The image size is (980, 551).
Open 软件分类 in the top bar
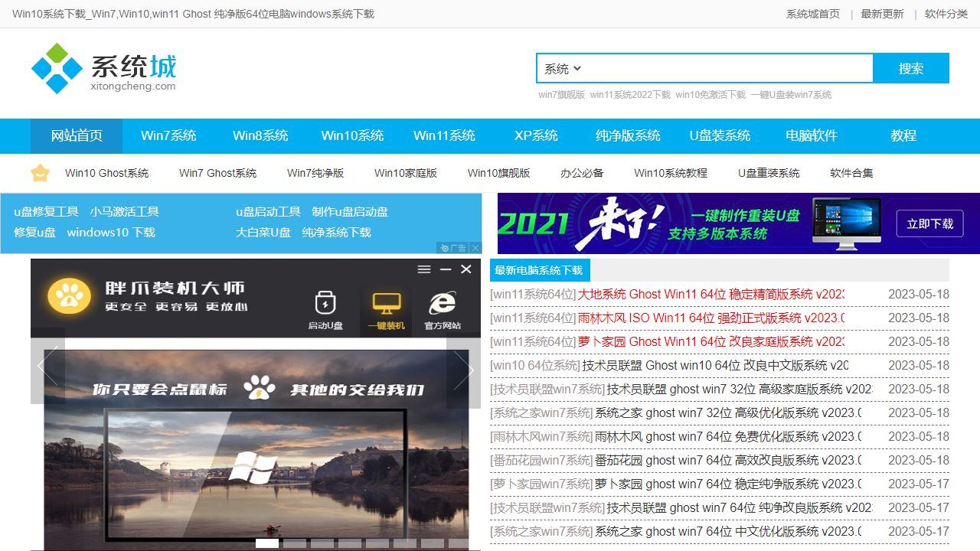946,14
